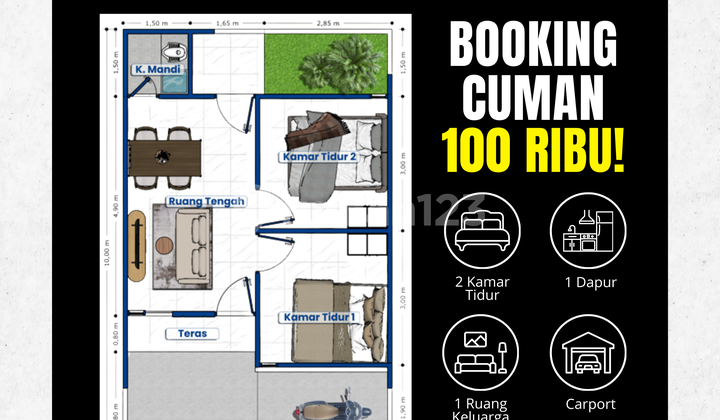Click the garage icon above Carport
Screen dimensions: 720x420
click(588, 354)
